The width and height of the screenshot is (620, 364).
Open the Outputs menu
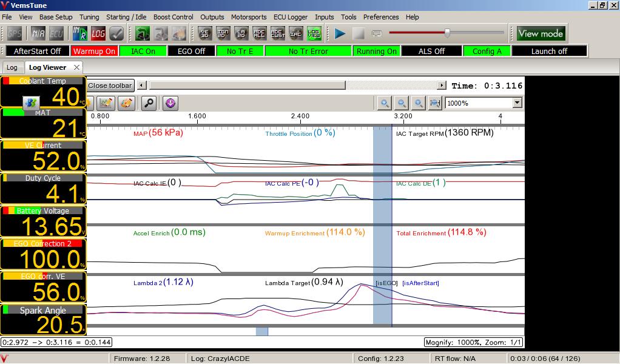[212, 17]
